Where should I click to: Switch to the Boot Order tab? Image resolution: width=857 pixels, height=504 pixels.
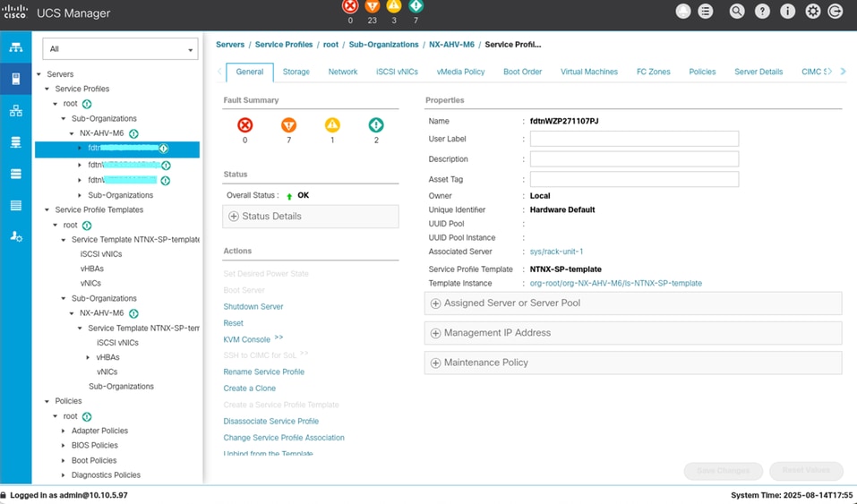[522, 72]
